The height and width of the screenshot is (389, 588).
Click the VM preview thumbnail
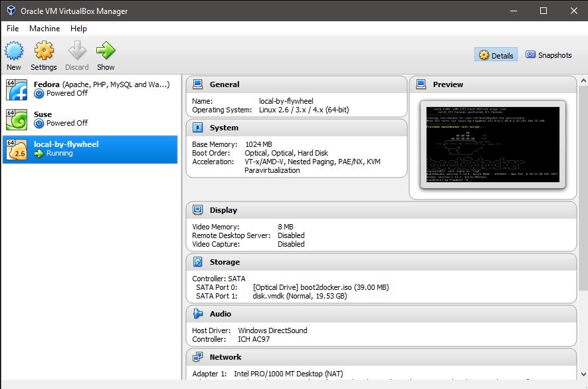pos(493,144)
